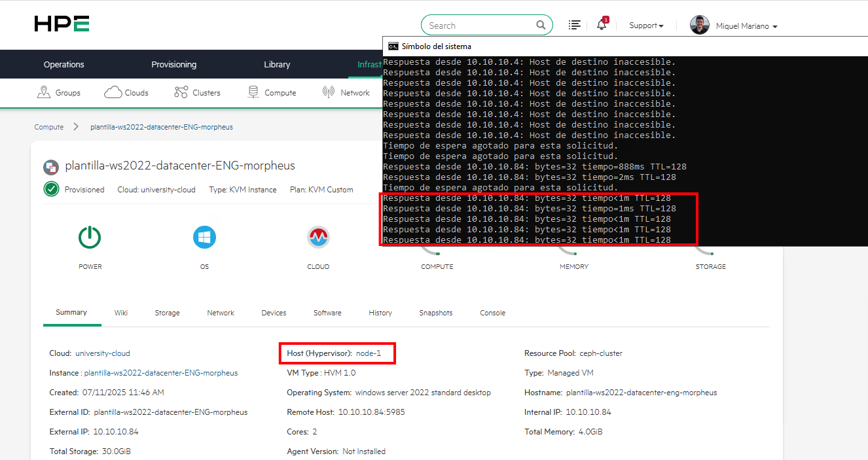Open the Compute section icon
This screenshot has height=460, width=868.
tap(253, 92)
